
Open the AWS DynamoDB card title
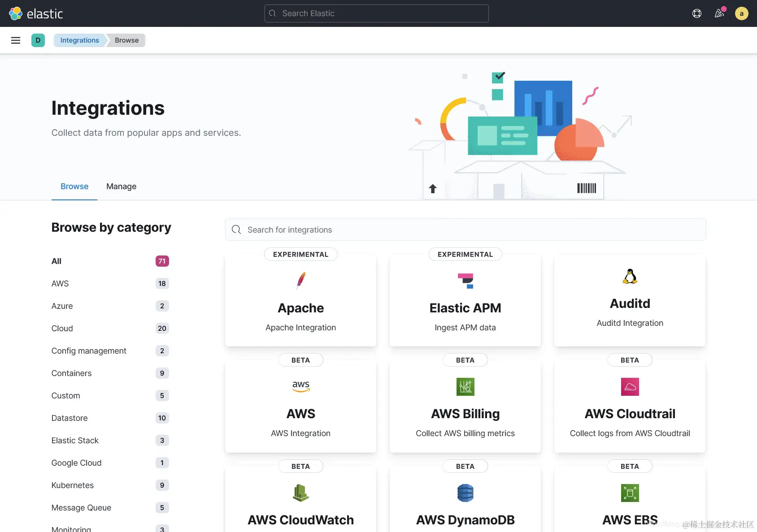[x=466, y=520]
